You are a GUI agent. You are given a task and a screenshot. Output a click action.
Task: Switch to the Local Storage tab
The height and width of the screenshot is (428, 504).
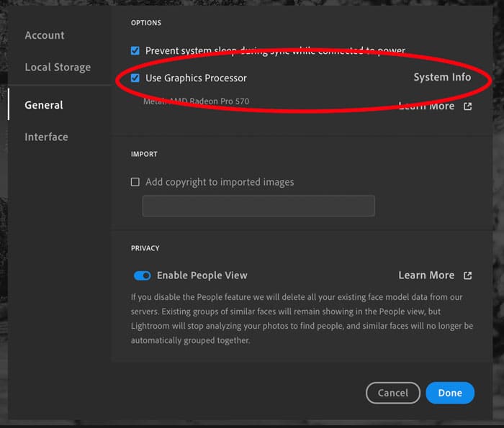(58, 67)
